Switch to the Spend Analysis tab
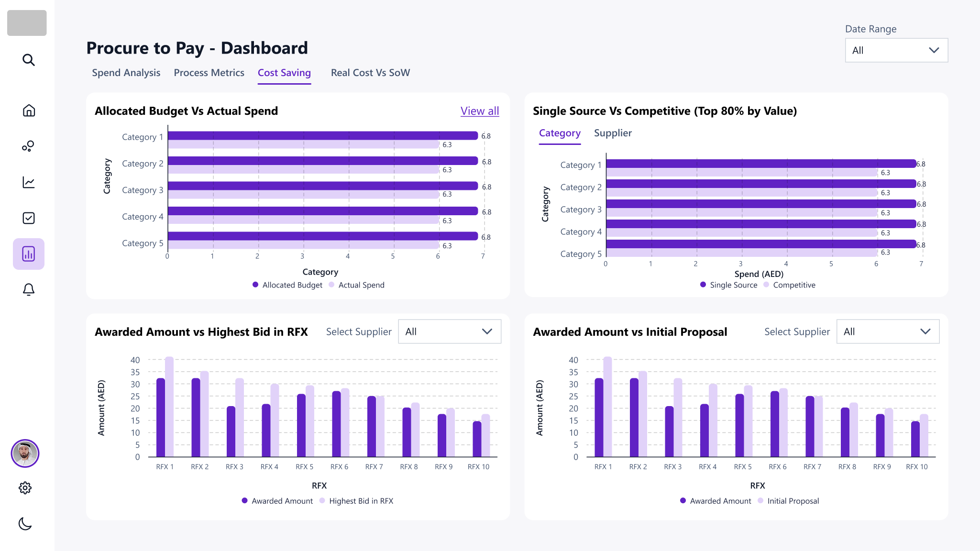 point(126,73)
